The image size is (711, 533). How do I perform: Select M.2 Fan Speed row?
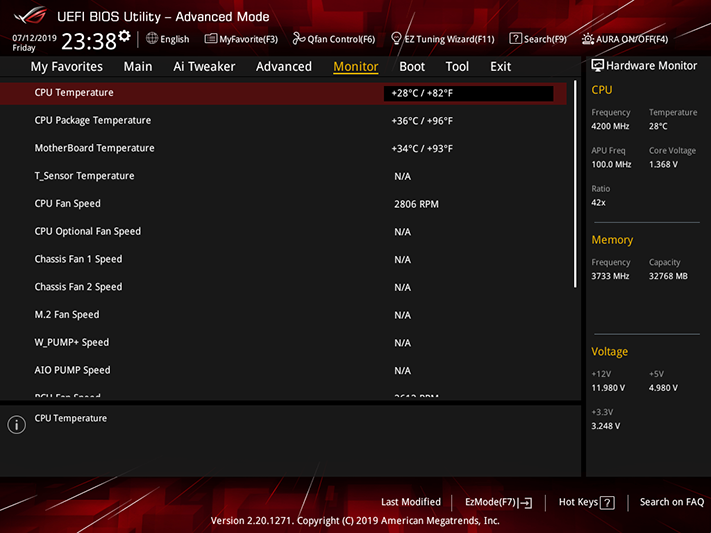point(283,315)
